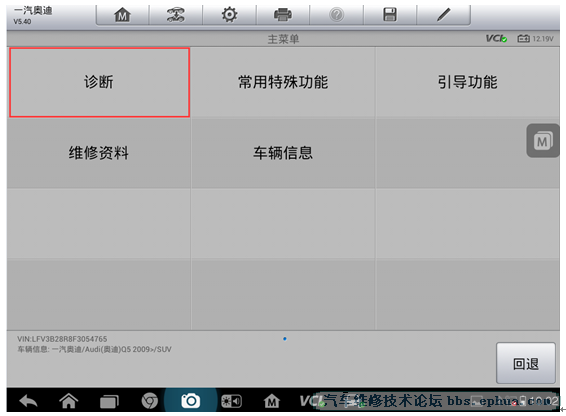Click the save floppy disk icon
Image resolution: width=566 pixels, height=416 pixels.
pos(390,15)
